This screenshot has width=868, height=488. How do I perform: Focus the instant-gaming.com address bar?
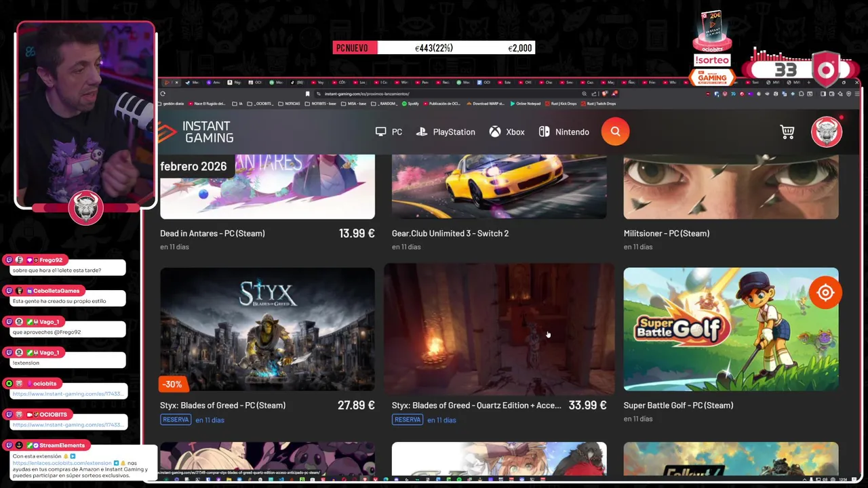(x=448, y=94)
